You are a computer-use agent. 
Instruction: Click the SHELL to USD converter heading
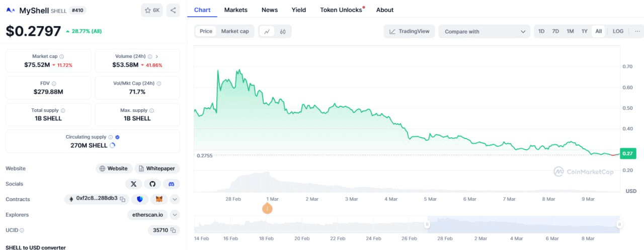point(36,247)
